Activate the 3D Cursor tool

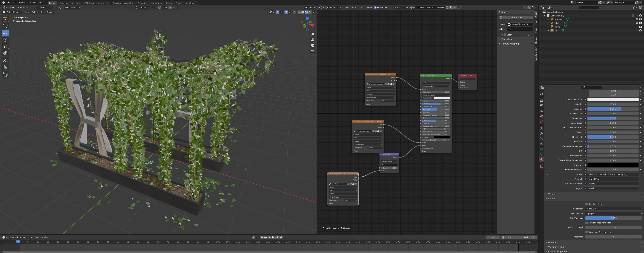(x=5, y=26)
